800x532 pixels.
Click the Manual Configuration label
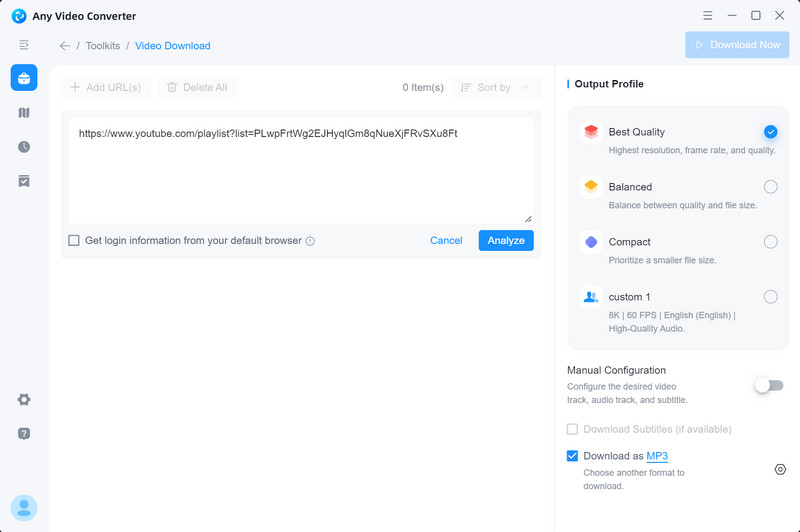pos(616,370)
